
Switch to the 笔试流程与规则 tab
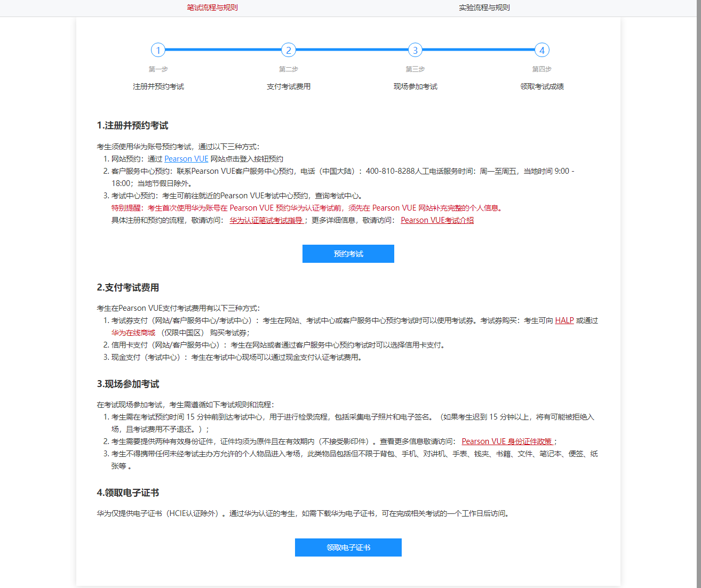tap(212, 7)
